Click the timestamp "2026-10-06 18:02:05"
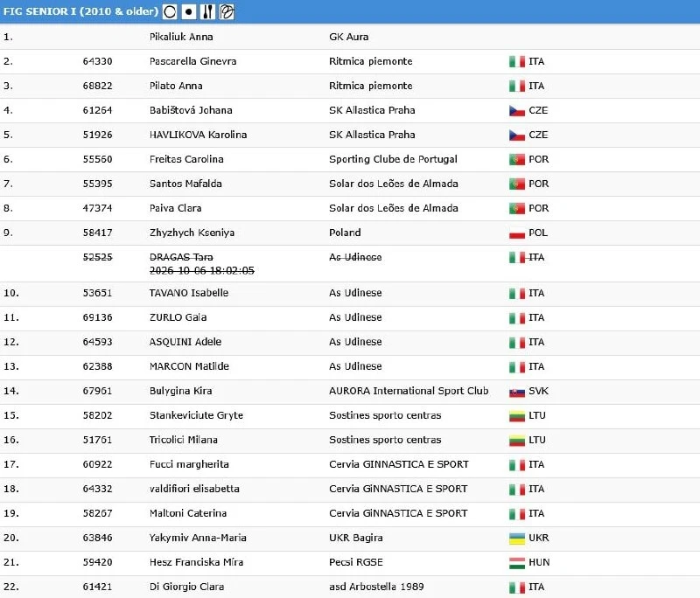 (202, 270)
